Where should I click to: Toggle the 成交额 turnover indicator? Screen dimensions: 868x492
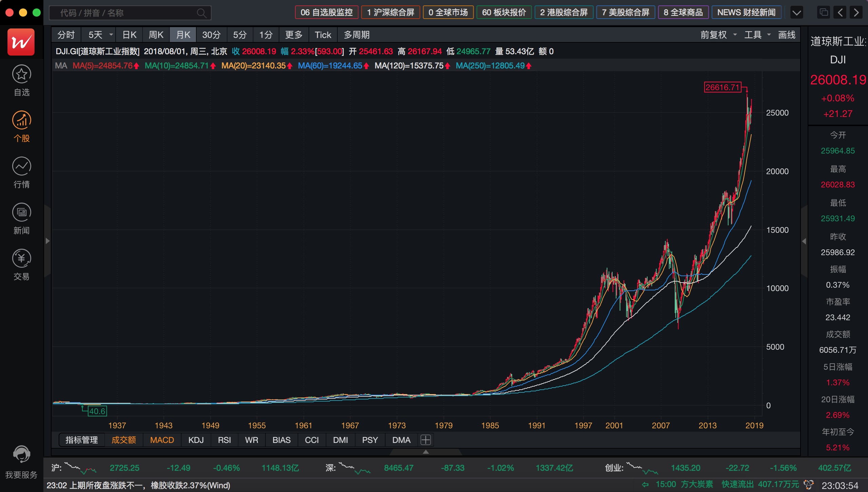[x=124, y=440]
